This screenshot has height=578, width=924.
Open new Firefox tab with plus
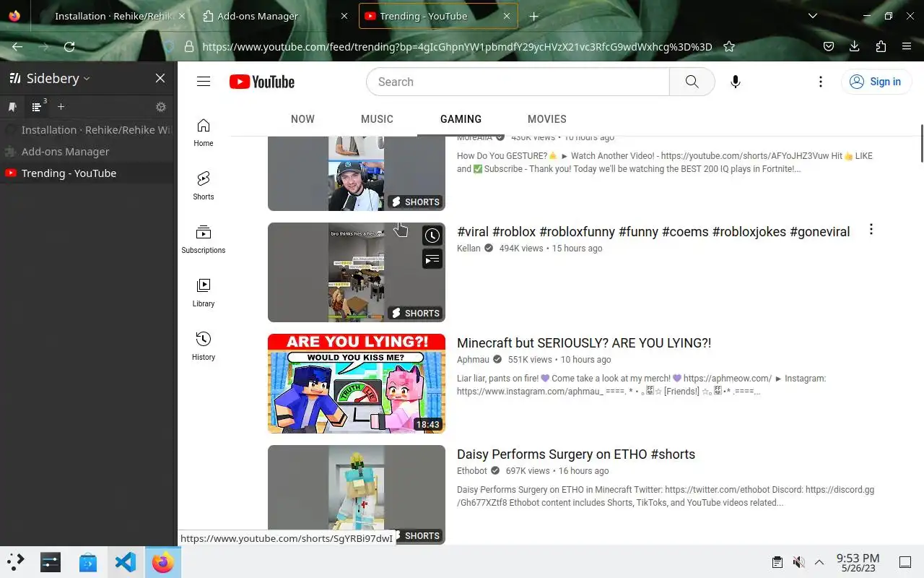click(533, 16)
